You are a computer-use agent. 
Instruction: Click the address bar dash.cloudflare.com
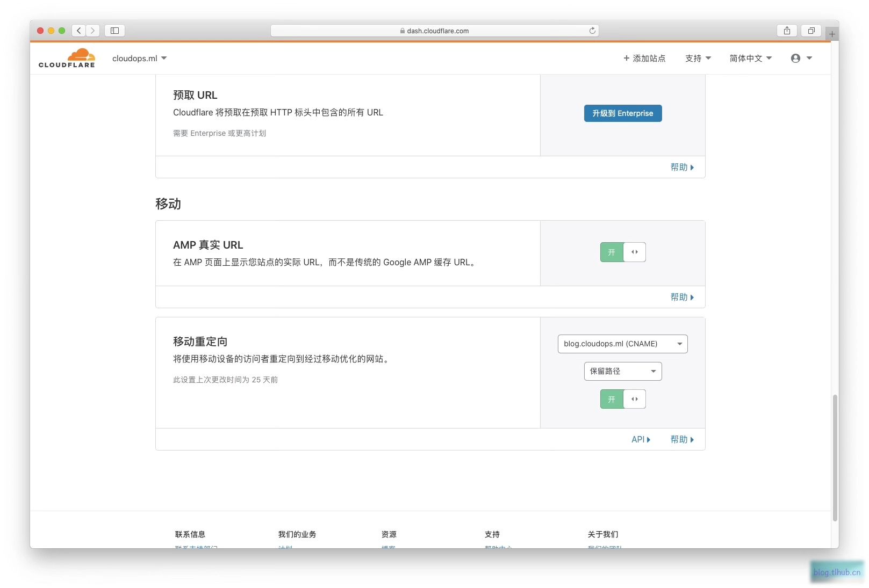tap(434, 31)
